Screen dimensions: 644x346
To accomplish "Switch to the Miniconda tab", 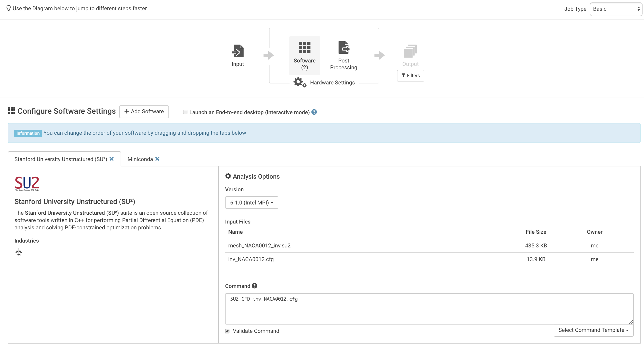I will 140,159.
